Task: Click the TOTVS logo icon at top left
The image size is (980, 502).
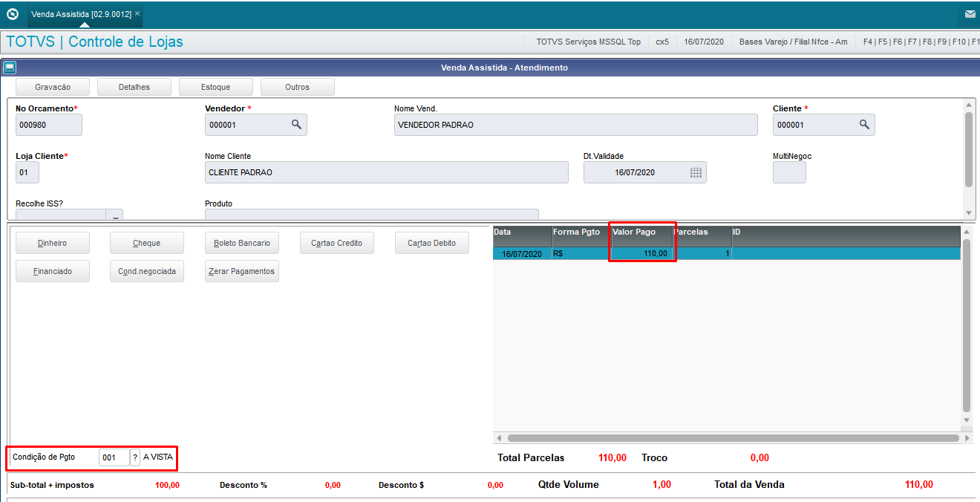Action: [x=12, y=13]
